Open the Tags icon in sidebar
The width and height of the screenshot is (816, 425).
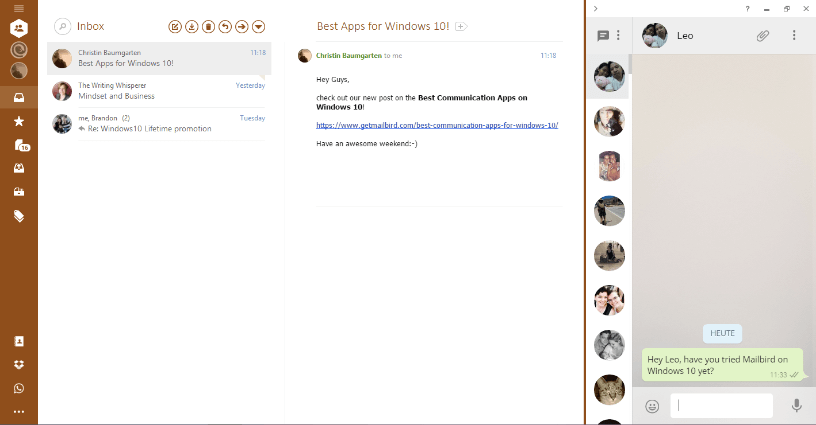(19, 216)
